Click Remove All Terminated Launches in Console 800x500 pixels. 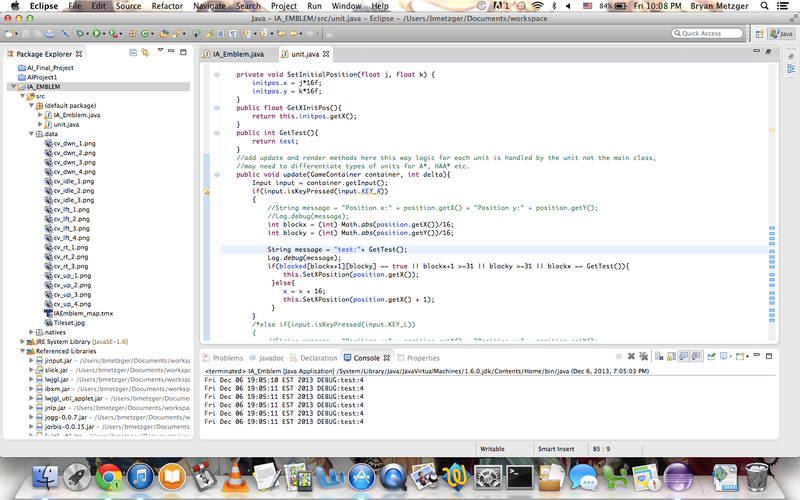[643, 357]
